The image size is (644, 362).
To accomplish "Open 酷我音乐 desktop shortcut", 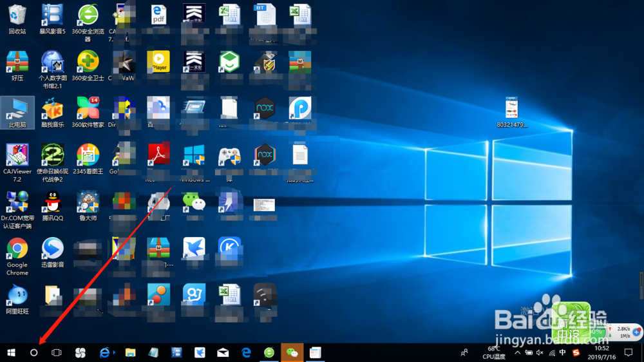I will pos(53,113).
